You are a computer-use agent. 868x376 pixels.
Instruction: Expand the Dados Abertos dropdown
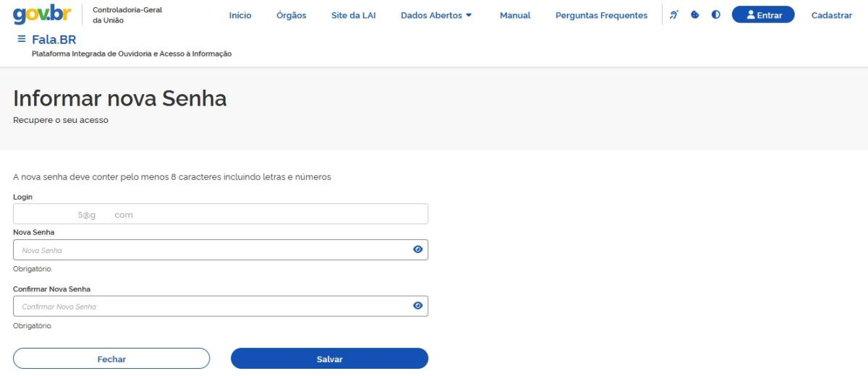(436, 15)
